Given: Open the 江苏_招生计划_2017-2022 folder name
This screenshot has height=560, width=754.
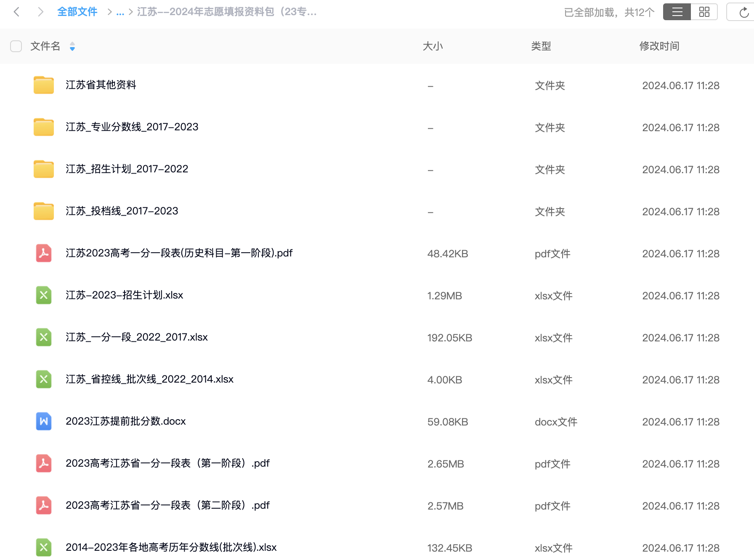Looking at the screenshot, I should pyautogui.click(x=127, y=169).
